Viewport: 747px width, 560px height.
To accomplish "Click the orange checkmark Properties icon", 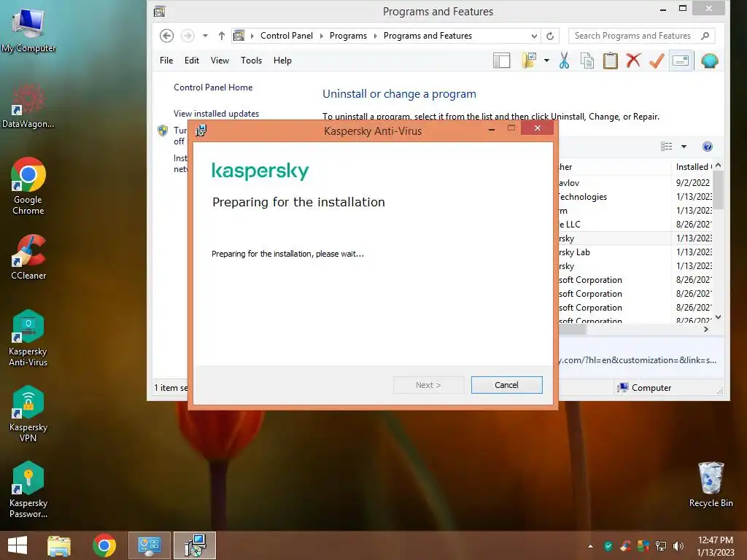I will point(657,61).
